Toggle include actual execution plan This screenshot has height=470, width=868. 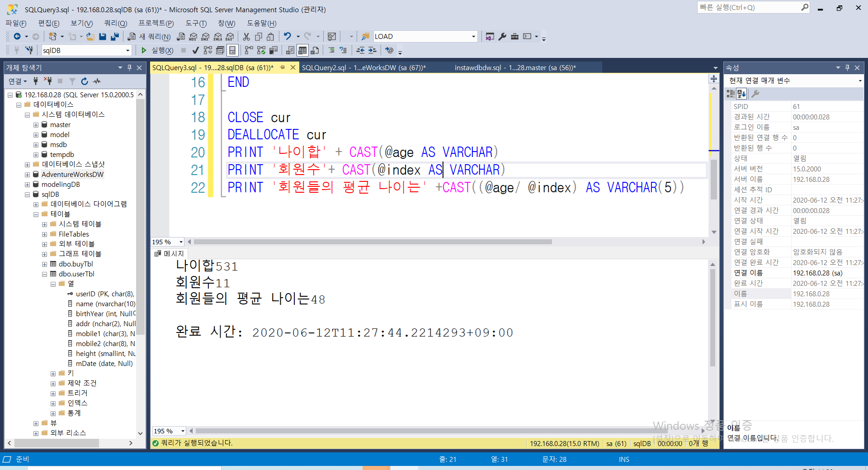[x=249, y=50]
